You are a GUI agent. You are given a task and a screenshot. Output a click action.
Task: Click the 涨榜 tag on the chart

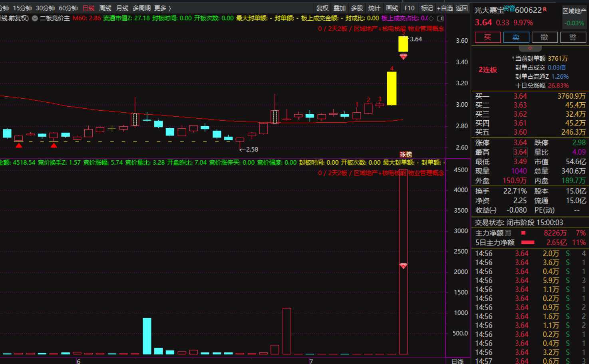tap(405, 155)
